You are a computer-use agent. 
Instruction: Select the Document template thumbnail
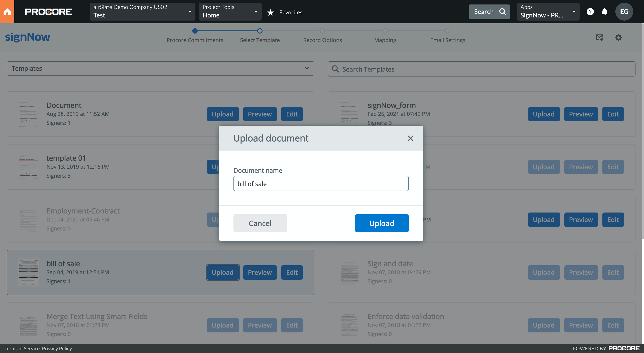pos(28,114)
